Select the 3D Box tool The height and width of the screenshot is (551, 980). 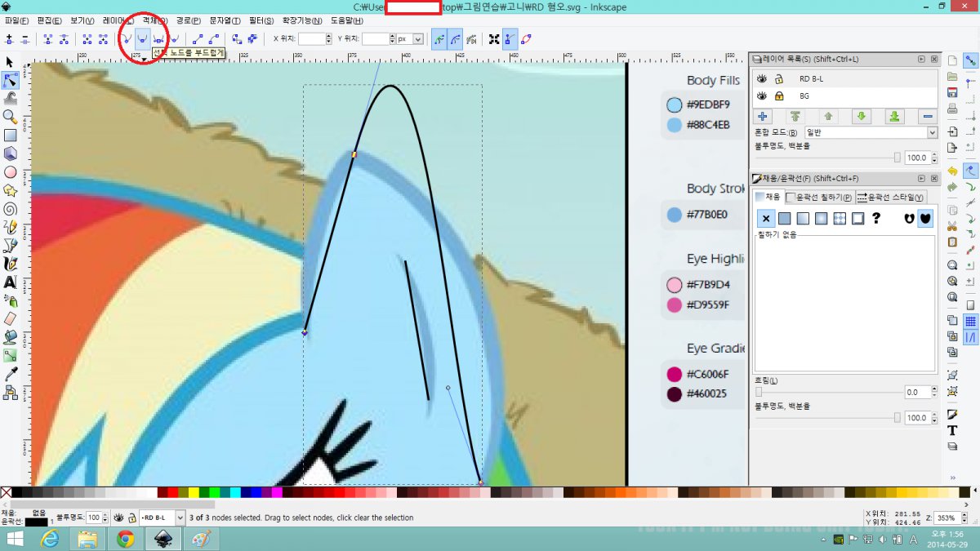point(11,153)
